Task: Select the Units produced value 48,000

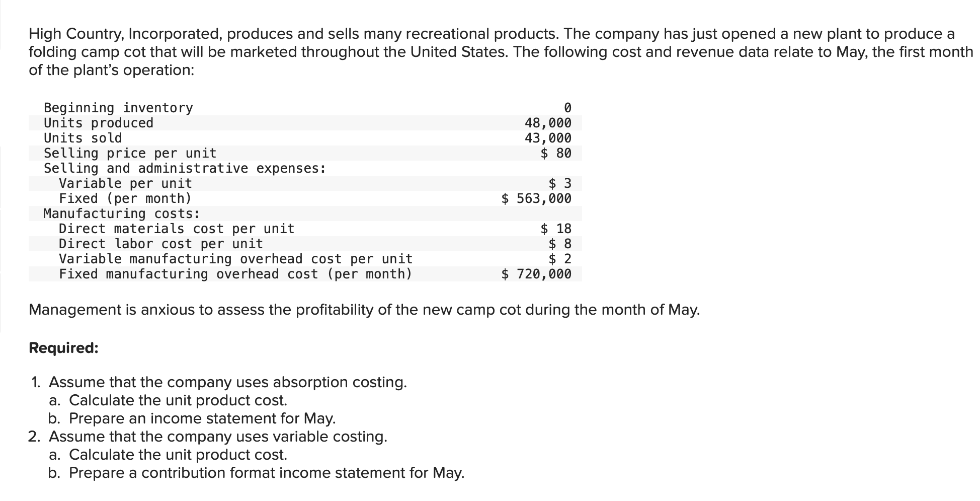Action: click(548, 123)
